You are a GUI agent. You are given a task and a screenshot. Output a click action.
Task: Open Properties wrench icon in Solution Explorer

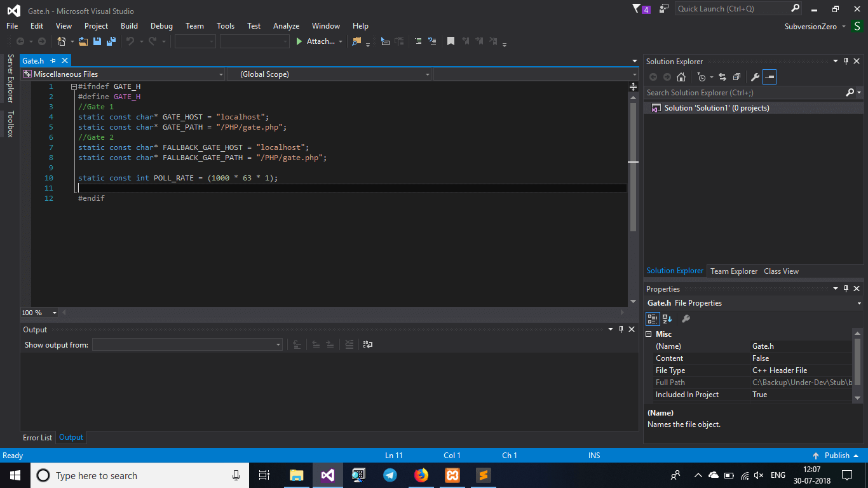click(755, 77)
